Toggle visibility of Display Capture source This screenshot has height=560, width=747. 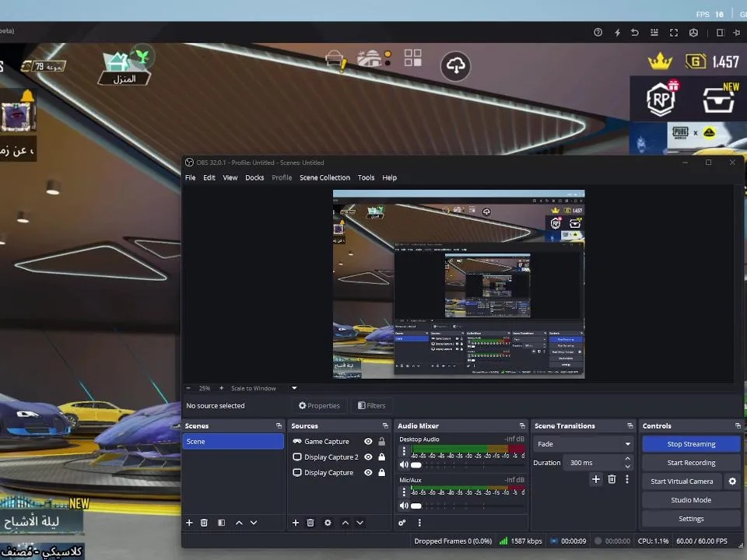(368, 473)
